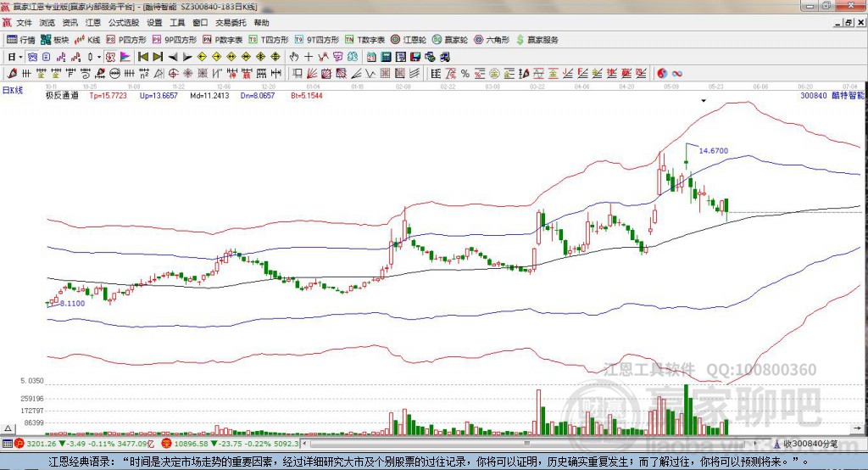Viewport: 868px width, 470px height.
Task: Click the Md=11.2413 indicator value
Action: coord(209,95)
